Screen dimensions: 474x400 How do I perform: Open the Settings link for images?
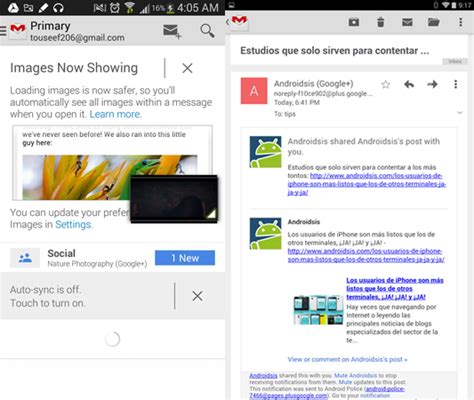[x=74, y=224]
